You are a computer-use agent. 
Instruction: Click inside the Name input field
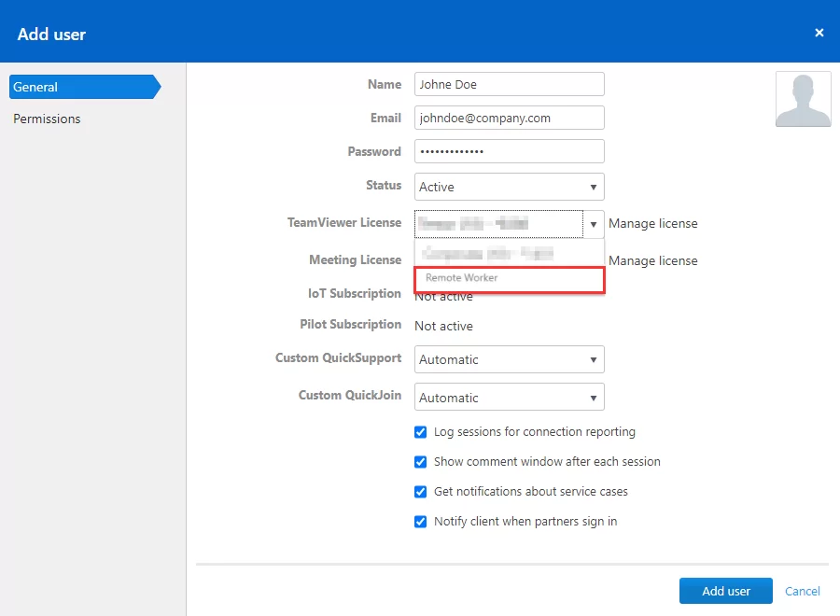[509, 84]
